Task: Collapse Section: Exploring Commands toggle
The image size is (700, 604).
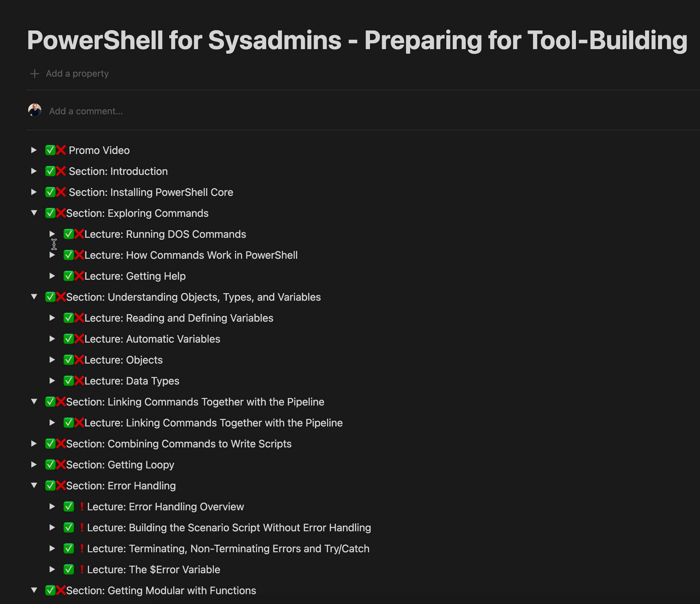Action: pos(34,213)
